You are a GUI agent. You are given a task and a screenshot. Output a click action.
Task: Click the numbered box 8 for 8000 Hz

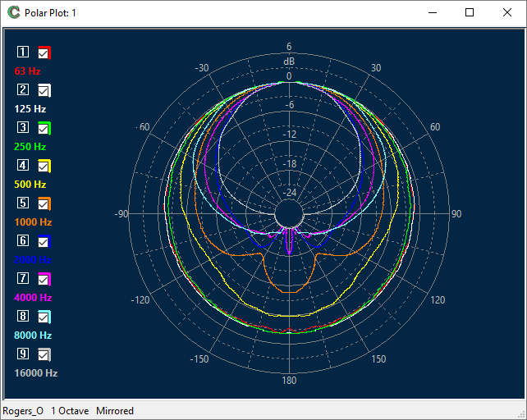pos(23,317)
